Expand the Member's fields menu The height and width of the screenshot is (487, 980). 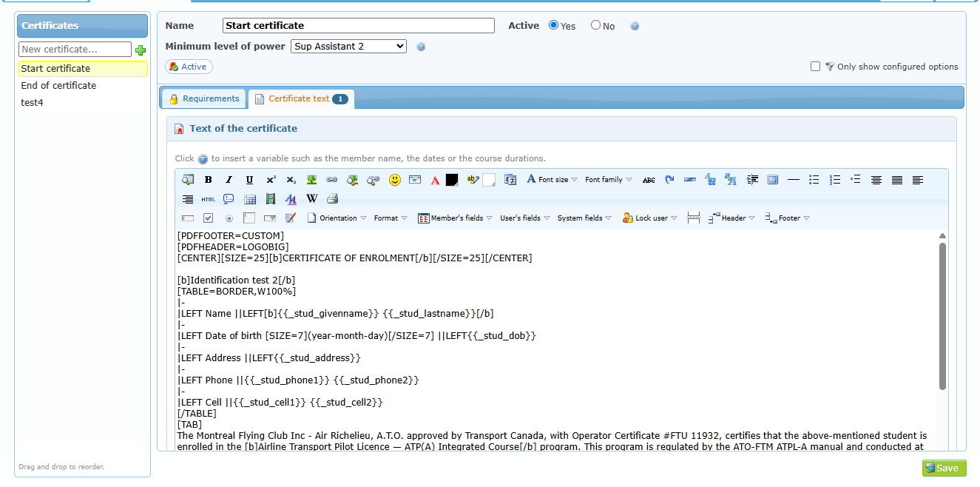coord(454,218)
